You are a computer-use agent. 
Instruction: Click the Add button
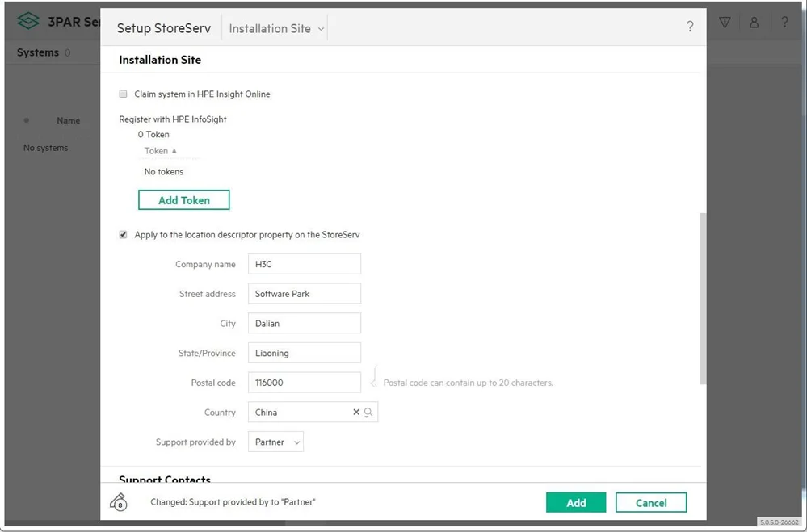576,503
